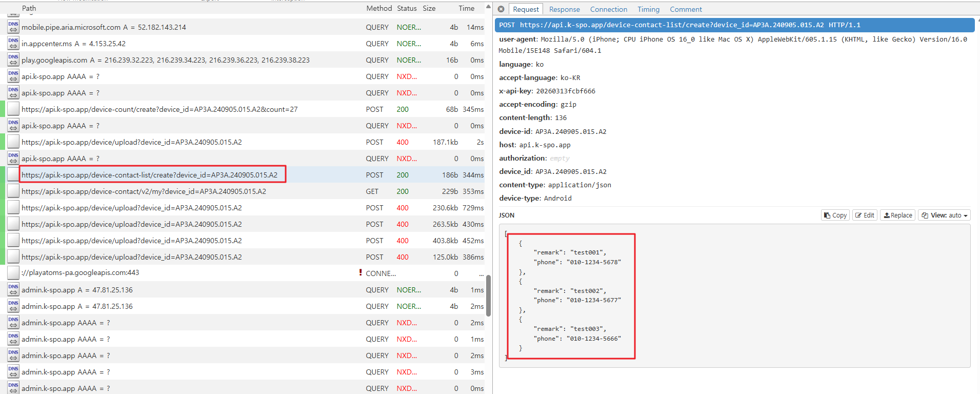Show the Connection tab

tap(608, 9)
